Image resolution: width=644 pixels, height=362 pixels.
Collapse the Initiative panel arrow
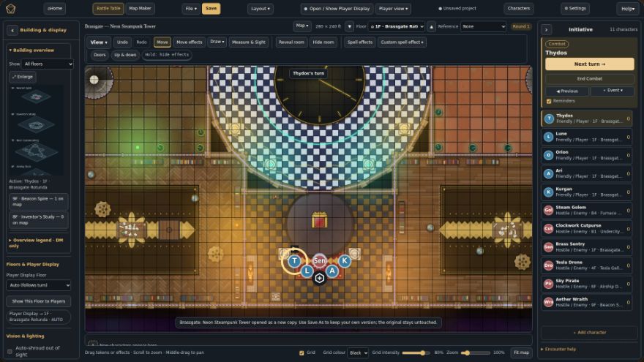pos(546,29)
